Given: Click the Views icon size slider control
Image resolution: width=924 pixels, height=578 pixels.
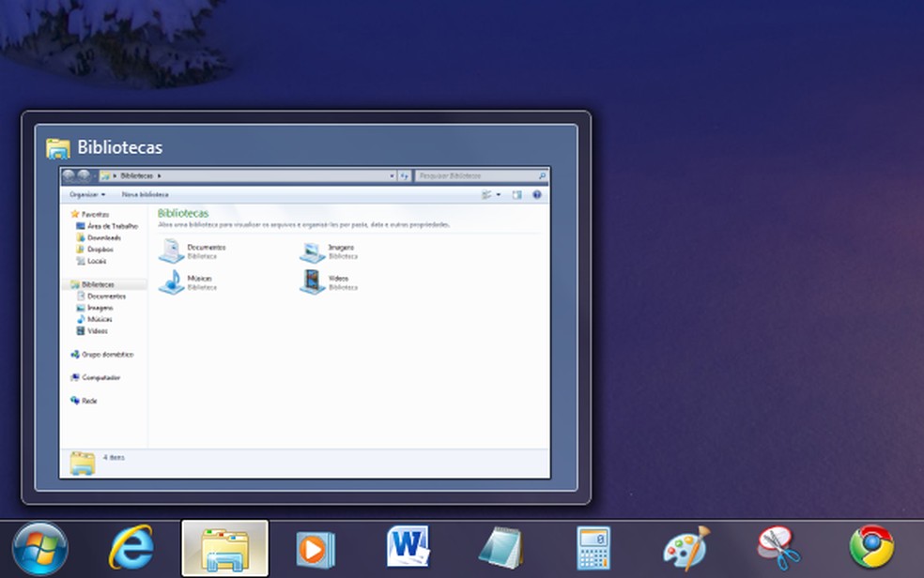Looking at the screenshot, I should [485, 194].
